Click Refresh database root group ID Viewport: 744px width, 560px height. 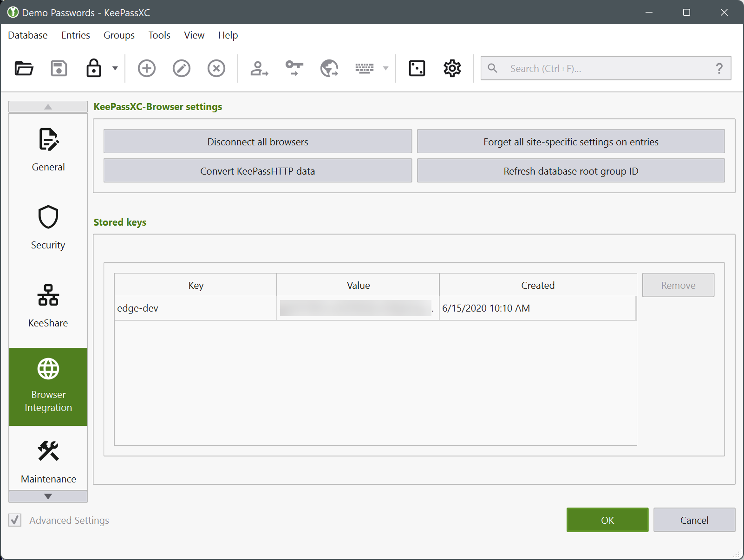(x=570, y=171)
